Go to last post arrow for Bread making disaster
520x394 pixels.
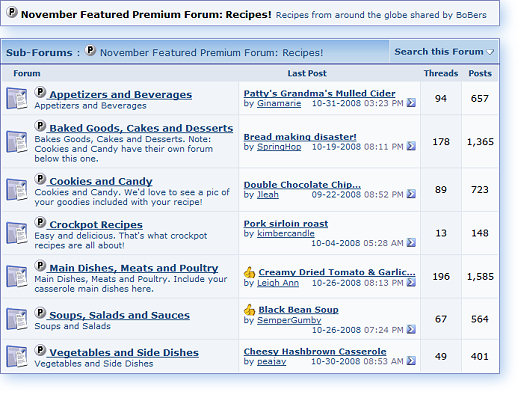[x=411, y=146]
